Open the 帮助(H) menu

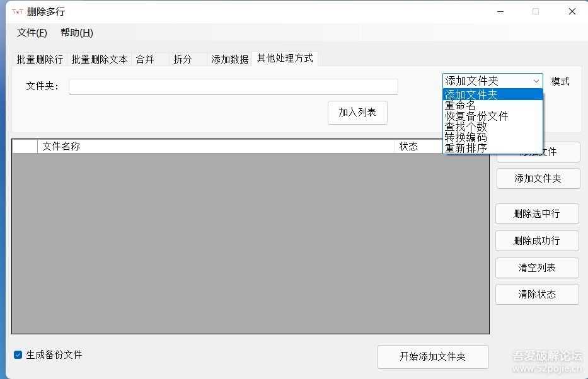click(x=76, y=33)
